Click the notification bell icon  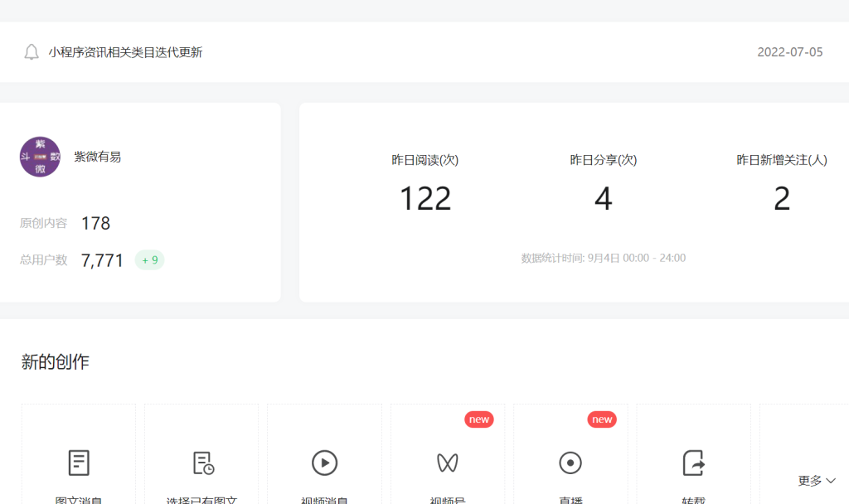32,52
